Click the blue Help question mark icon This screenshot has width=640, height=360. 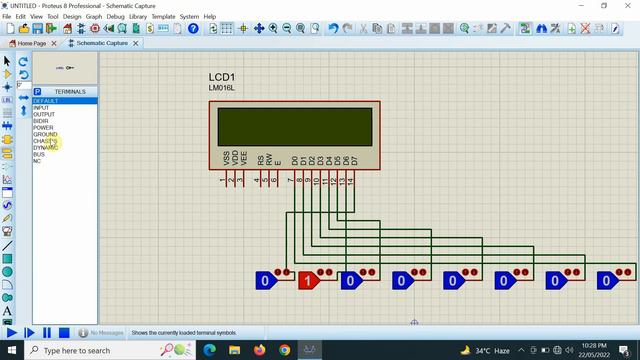(193, 28)
